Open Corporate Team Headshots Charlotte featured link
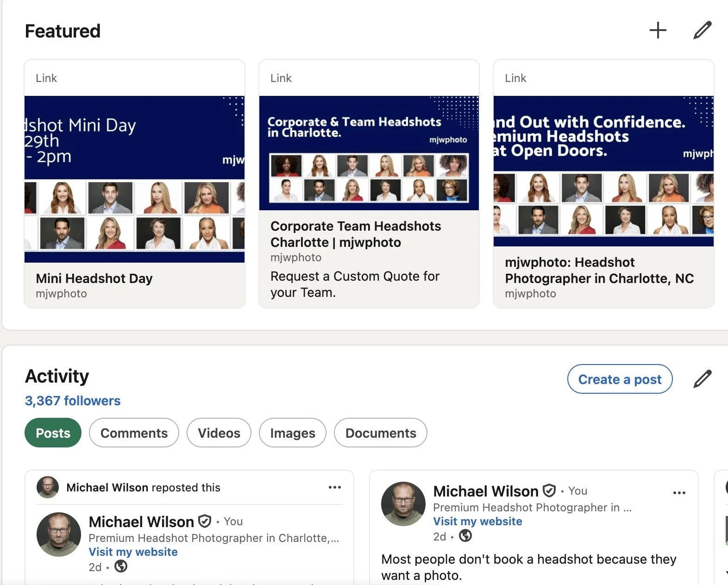The image size is (728, 585). click(x=356, y=234)
